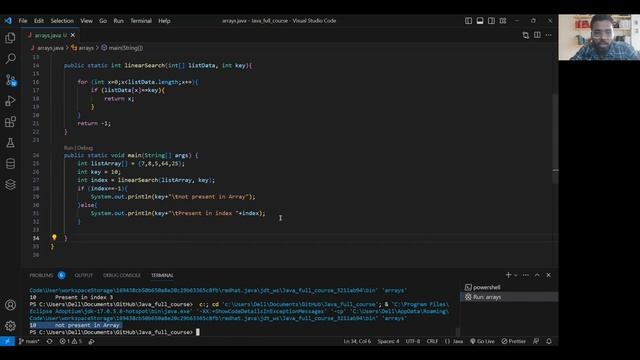This screenshot has width=640, height=360.
Task: Open the new terminal launch profile dropdown
Action: [x=516, y=275]
